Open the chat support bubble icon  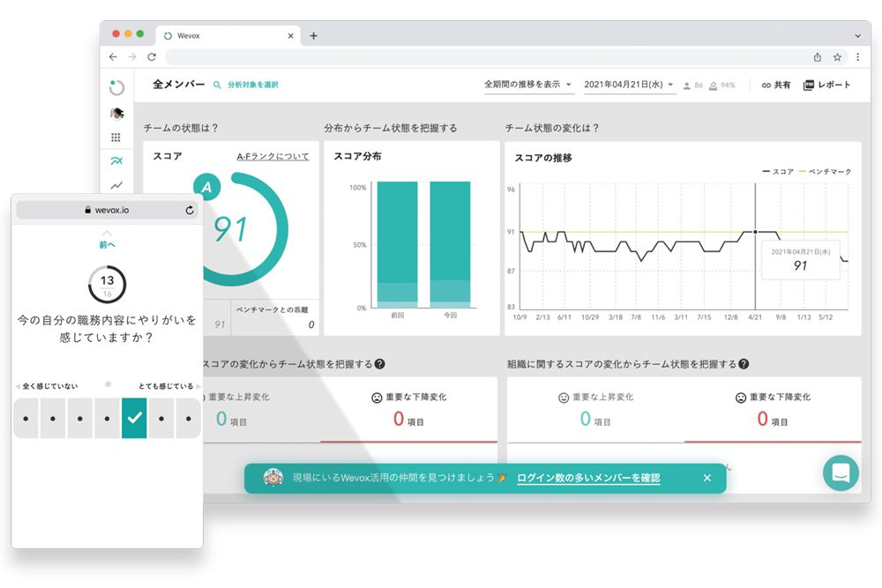tap(840, 473)
